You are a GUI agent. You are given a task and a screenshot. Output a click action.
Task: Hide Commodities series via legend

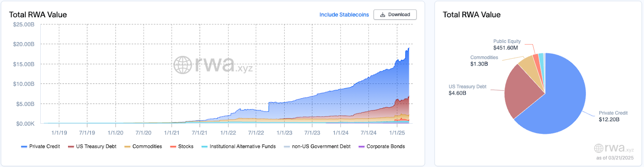[143, 147]
